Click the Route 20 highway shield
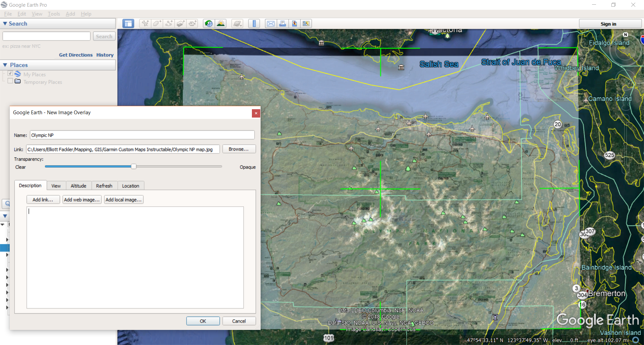Screen dimensions: 644x345 pos(557,124)
